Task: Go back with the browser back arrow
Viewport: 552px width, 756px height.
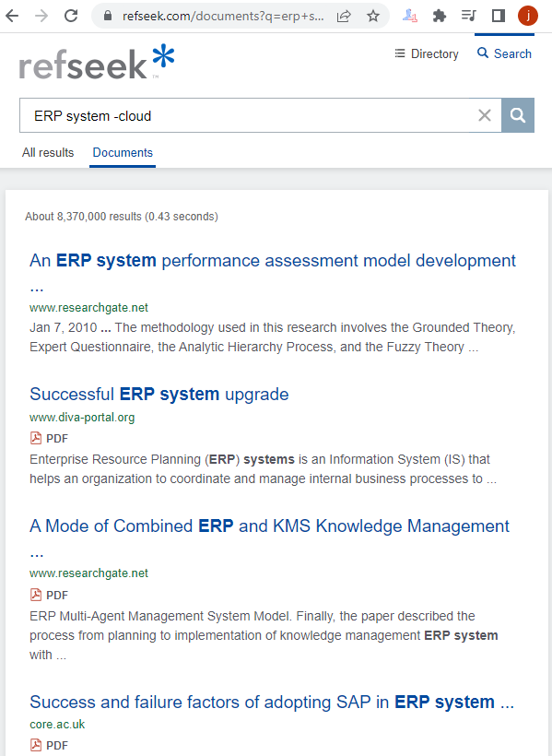Action: click(12, 16)
